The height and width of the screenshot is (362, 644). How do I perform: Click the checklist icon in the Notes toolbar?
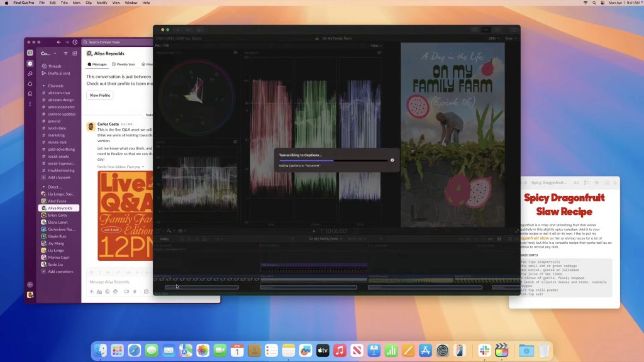pyautogui.click(x=586, y=182)
